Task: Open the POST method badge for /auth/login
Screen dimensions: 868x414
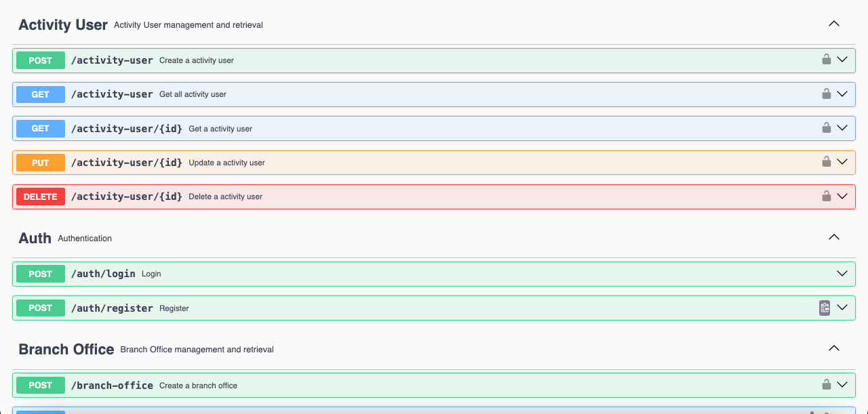Action: (x=41, y=274)
